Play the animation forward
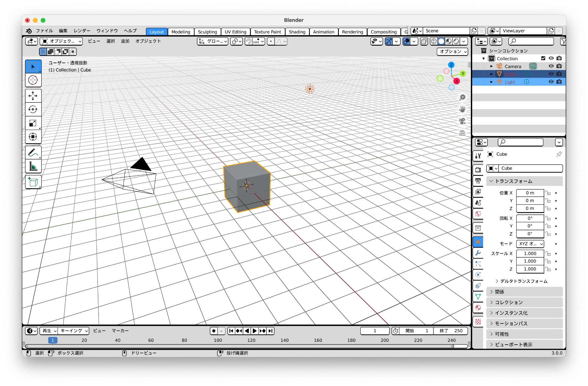Viewport: 588px width, 386px height. [255, 331]
